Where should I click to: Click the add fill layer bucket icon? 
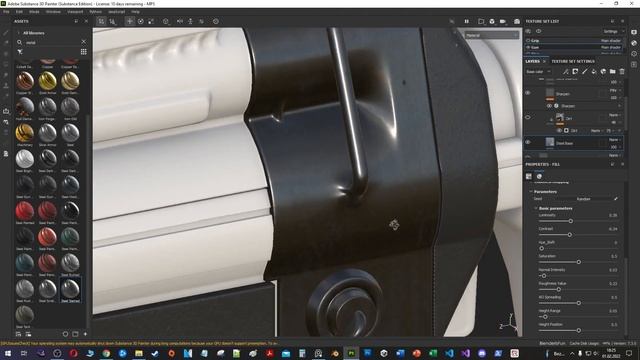click(594, 71)
